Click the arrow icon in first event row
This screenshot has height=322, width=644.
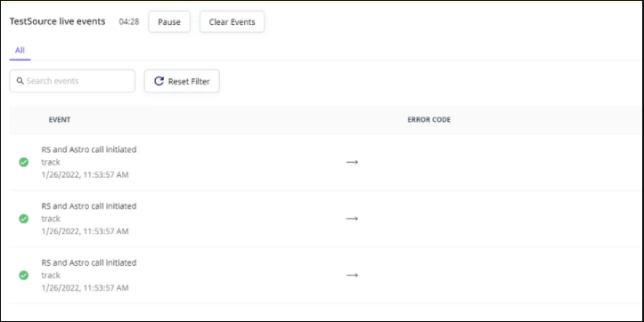pos(352,162)
